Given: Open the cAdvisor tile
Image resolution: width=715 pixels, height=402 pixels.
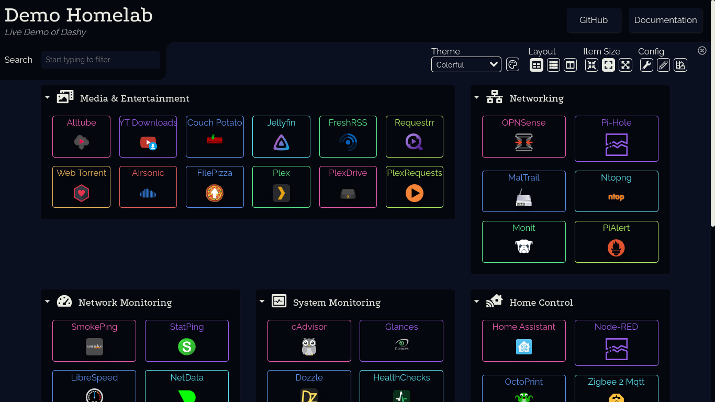Looking at the screenshot, I should pos(309,340).
